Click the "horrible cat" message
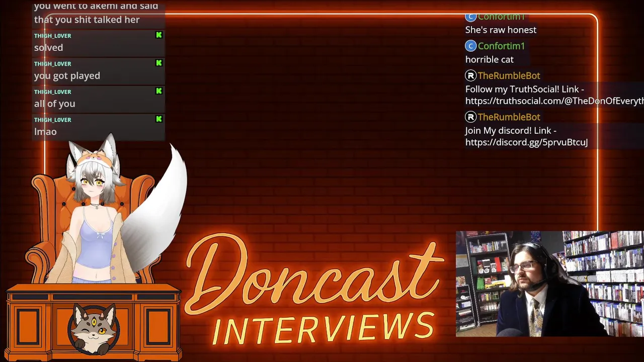This screenshot has width=644, height=362. (489, 59)
